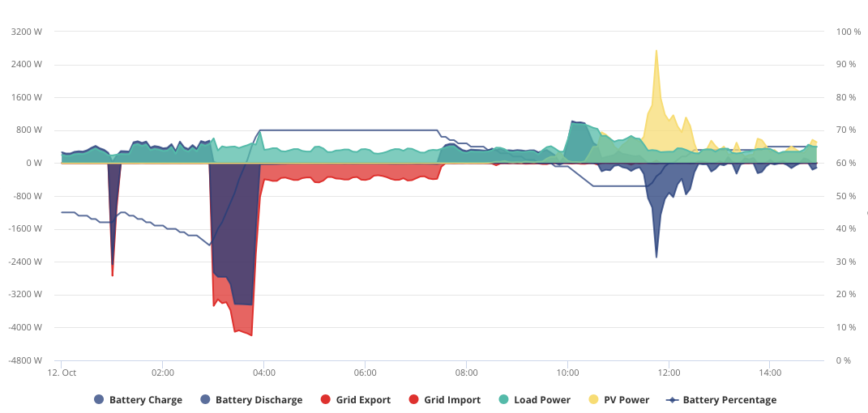Toggle the series via the Battery Percentage text label
This screenshot has width=868, height=413.
coord(729,400)
